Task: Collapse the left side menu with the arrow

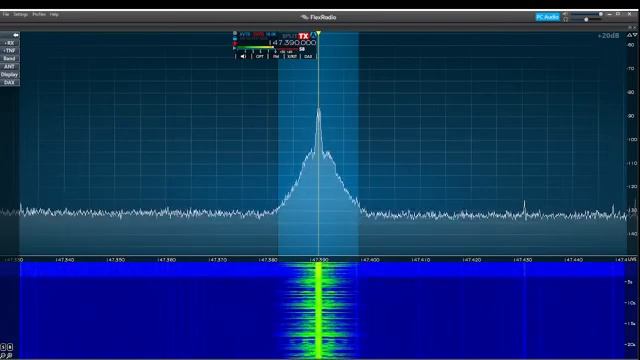Action: [16, 35]
